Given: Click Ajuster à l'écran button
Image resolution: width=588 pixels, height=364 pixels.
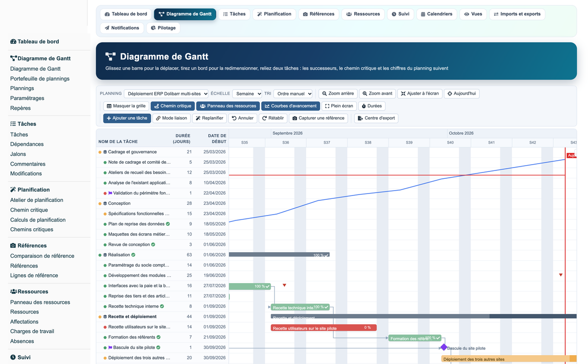Looking at the screenshot, I should pyautogui.click(x=419, y=94).
